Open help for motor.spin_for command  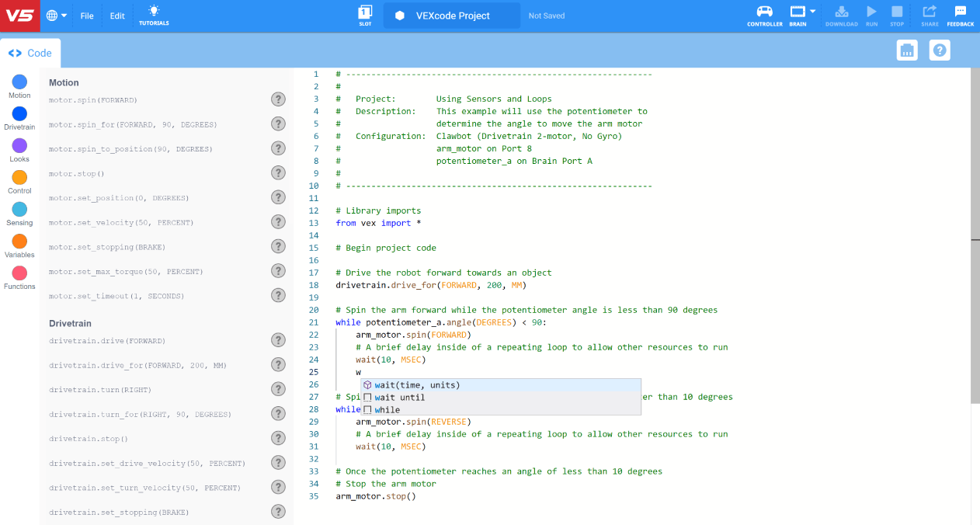coord(278,123)
